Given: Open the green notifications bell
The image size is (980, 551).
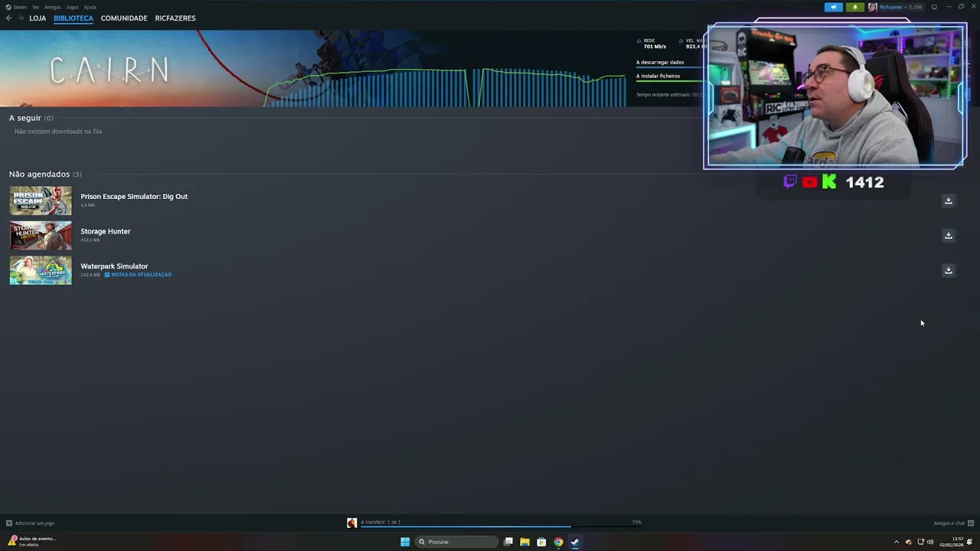Looking at the screenshot, I should 855,7.
